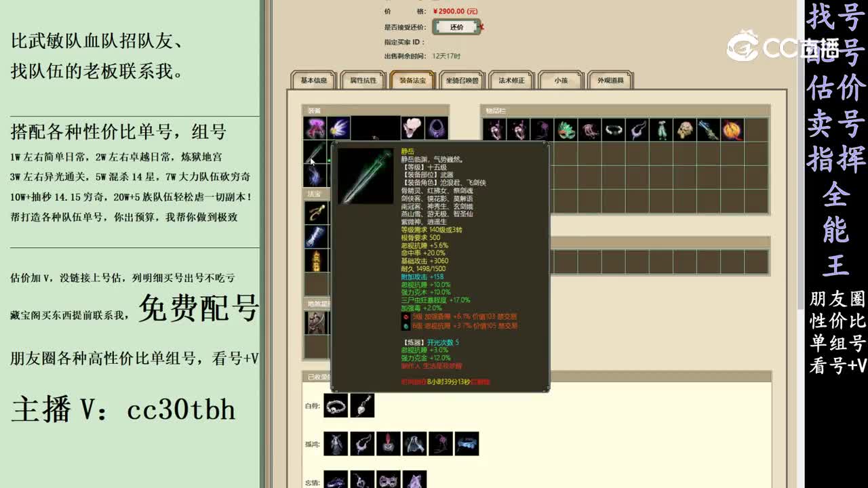Go to the 外观道具 tab
This screenshot has height=488, width=868.
610,80
